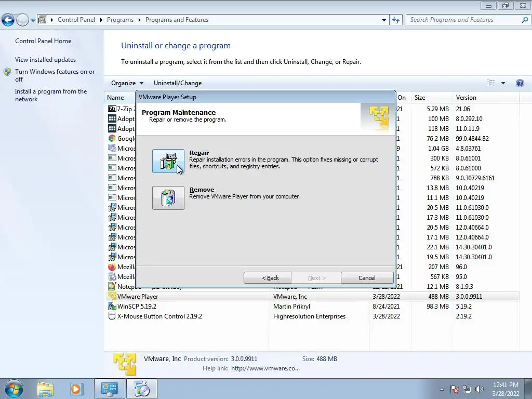Viewport: 532px width, 399px height.
Task: Click the Control Panel taskbar button
Action: pos(110,389)
